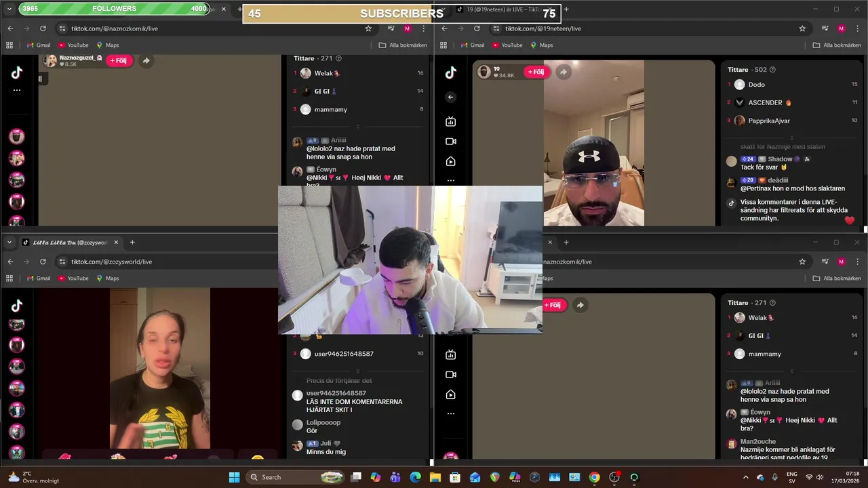Open Alla bokmärken in lower-right naznozkomik window
Viewport: 868px width, 488px height.
pos(836,278)
